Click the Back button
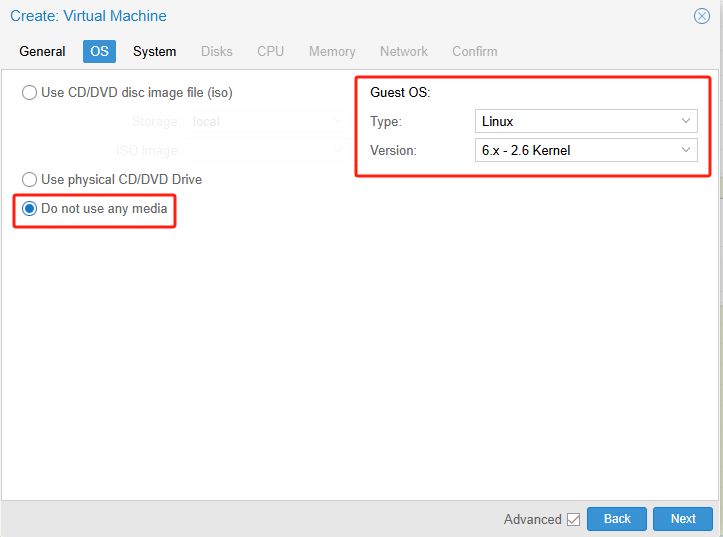723x537 pixels. (x=617, y=519)
